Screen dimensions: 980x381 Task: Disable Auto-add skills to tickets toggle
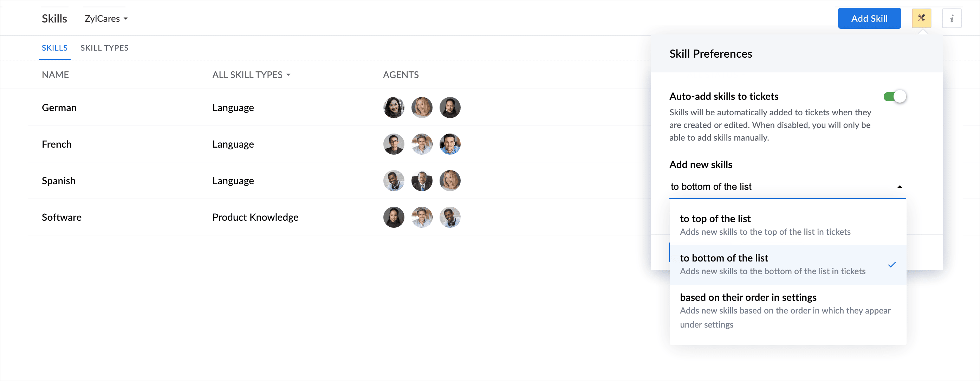point(895,97)
